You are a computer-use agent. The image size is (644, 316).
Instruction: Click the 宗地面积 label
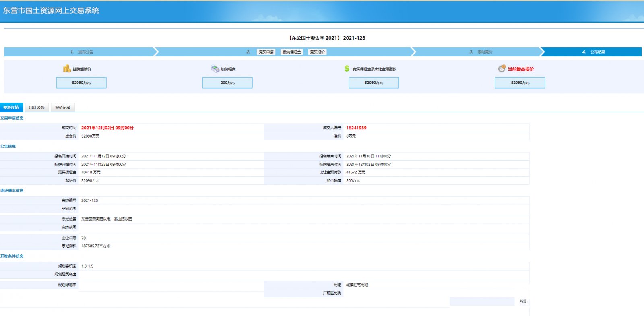coord(69,246)
